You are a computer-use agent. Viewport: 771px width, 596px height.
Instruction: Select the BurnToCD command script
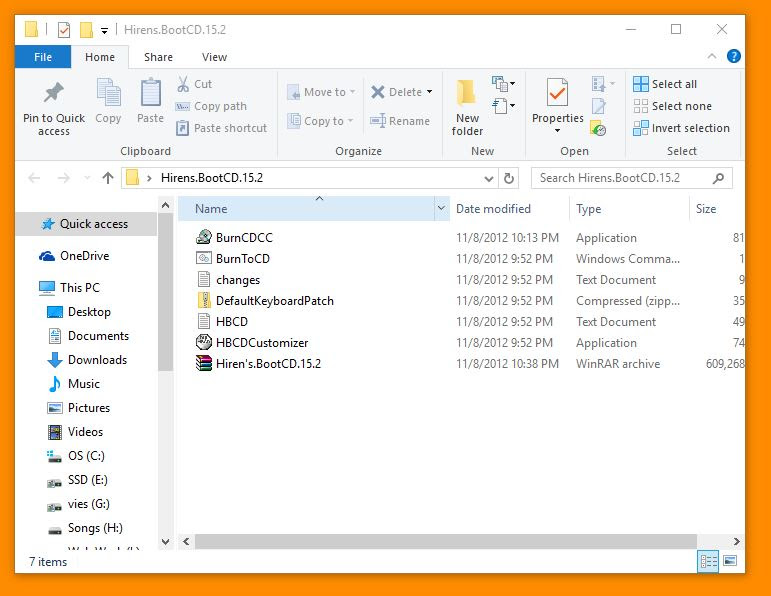242,259
